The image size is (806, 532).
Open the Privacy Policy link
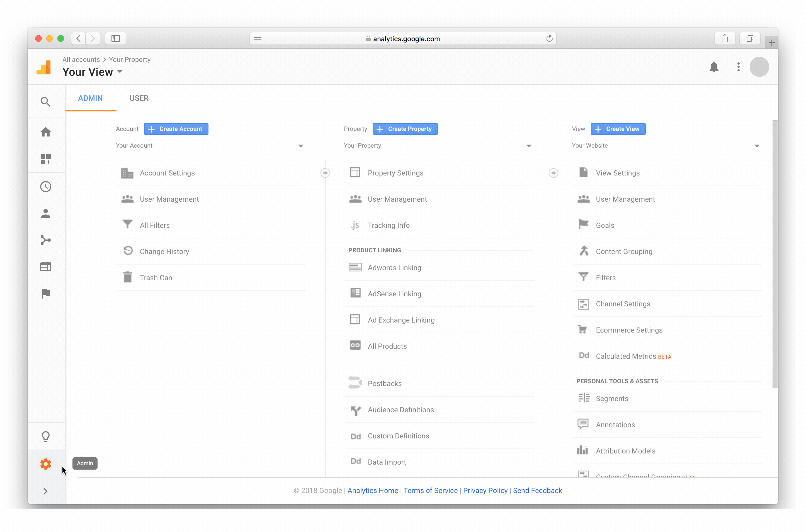pyautogui.click(x=485, y=490)
